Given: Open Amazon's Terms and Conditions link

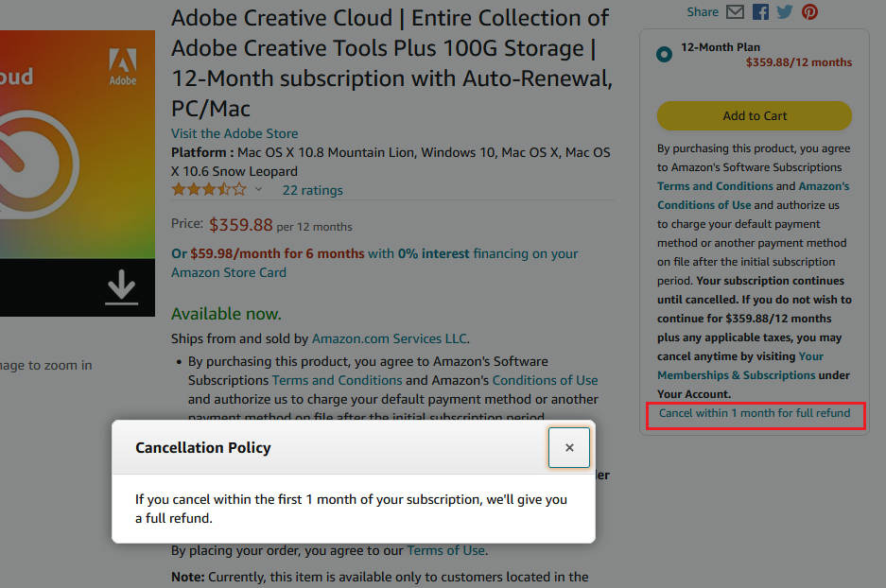Looking at the screenshot, I should pyautogui.click(x=337, y=379).
